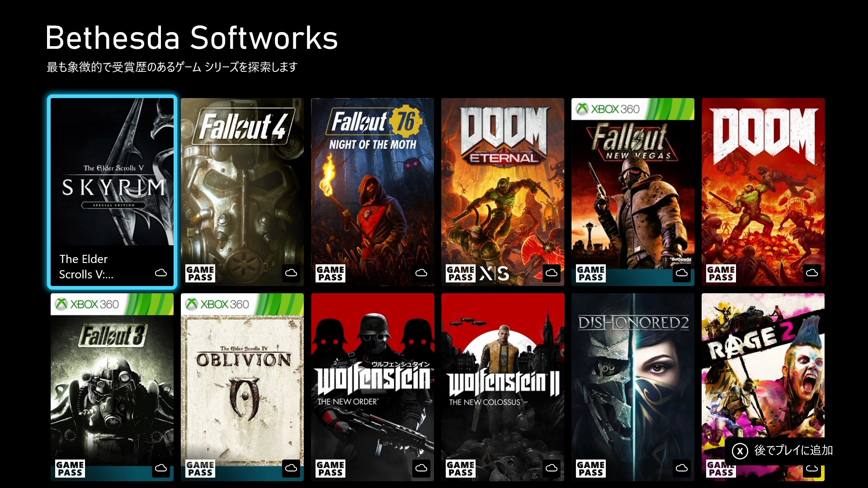Screen dimensions: 868x488
Task: Click the cloud icon on Fallout 4 tile
Action: [x=291, y=273]
